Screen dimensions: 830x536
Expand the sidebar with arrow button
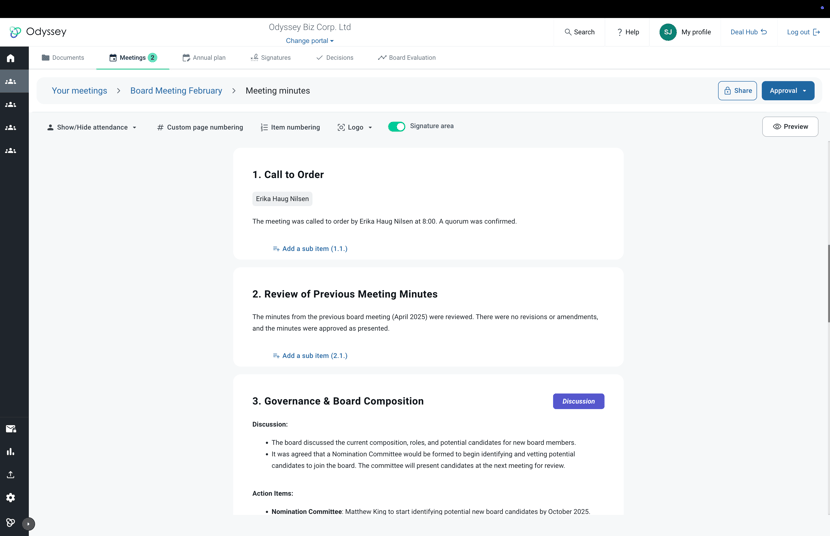(29, 524)
